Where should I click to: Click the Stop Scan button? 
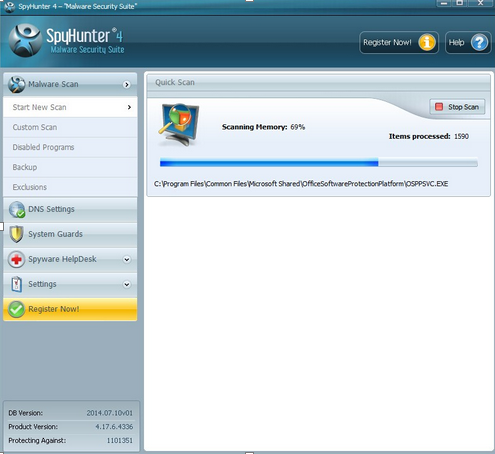pos(457,107)
